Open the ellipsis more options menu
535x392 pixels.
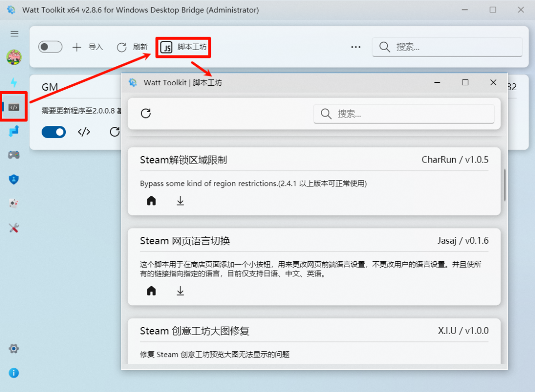tap(356, 47)
